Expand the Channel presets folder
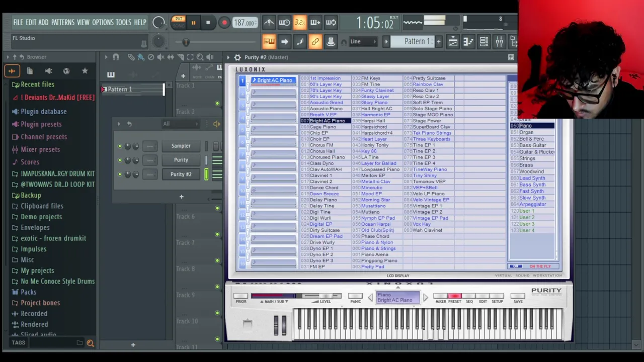The width and height of the screenshot is (644, 362). (x=43, y=137)
